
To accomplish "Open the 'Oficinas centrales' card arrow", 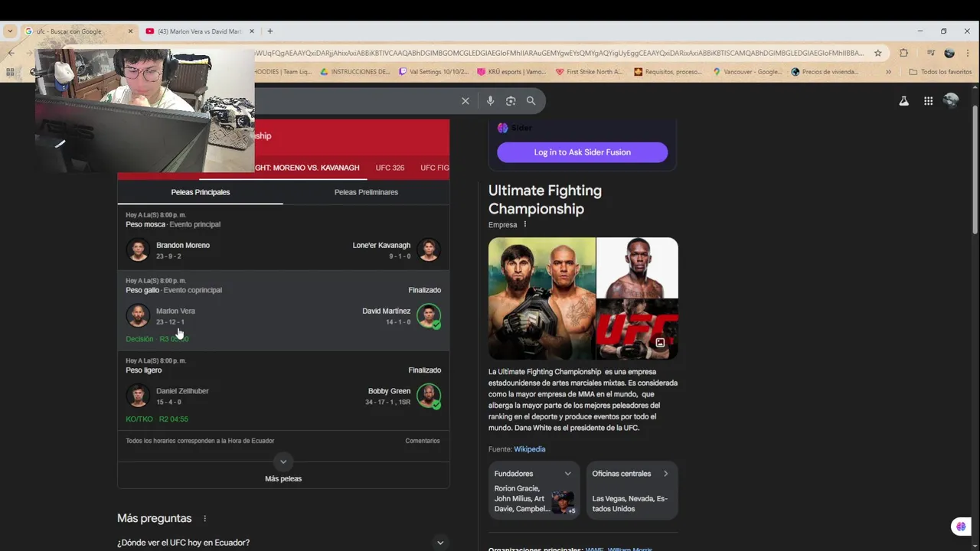I will [x=665, y=474].
